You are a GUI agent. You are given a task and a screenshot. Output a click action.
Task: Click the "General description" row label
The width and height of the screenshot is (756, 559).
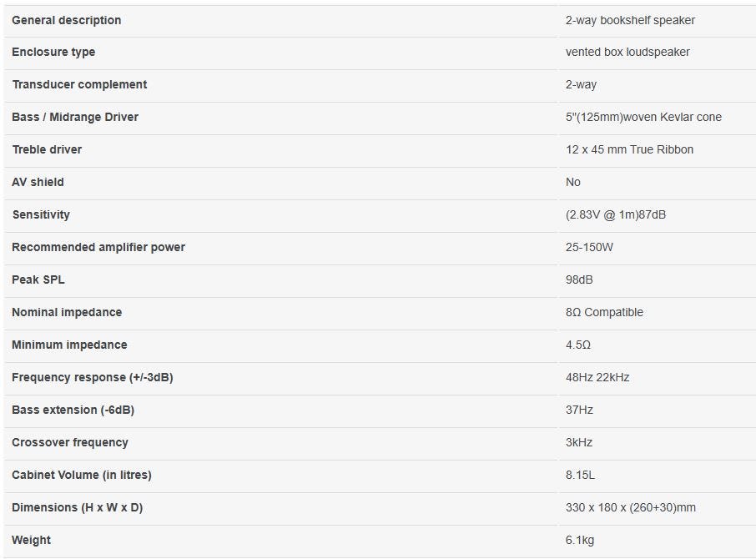tap(66, 20)
